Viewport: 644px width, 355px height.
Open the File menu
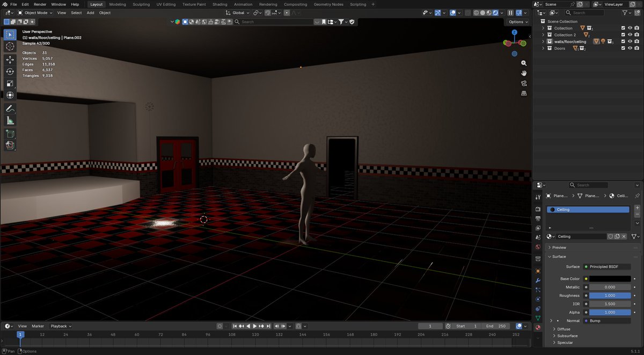tap(13, 4)
